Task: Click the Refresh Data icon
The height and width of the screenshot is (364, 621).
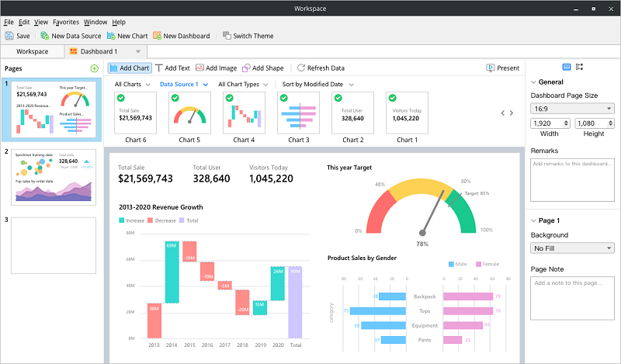Action: 301,68
